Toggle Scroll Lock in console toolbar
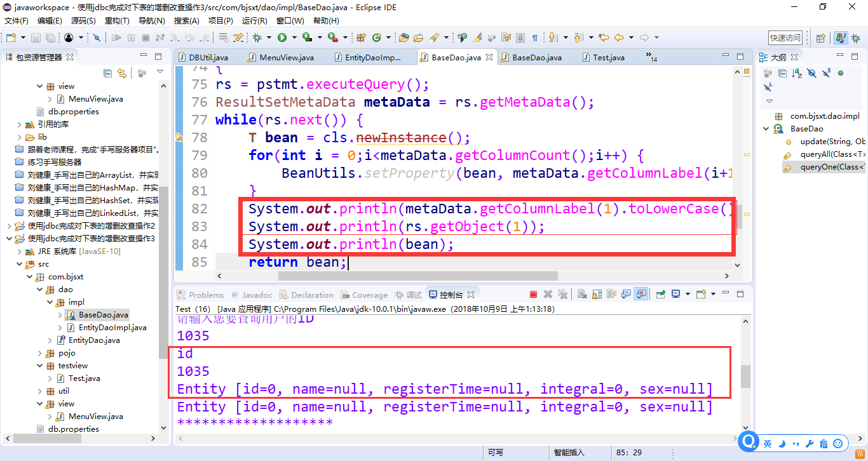The image size is (868, 461). (597, 294)
